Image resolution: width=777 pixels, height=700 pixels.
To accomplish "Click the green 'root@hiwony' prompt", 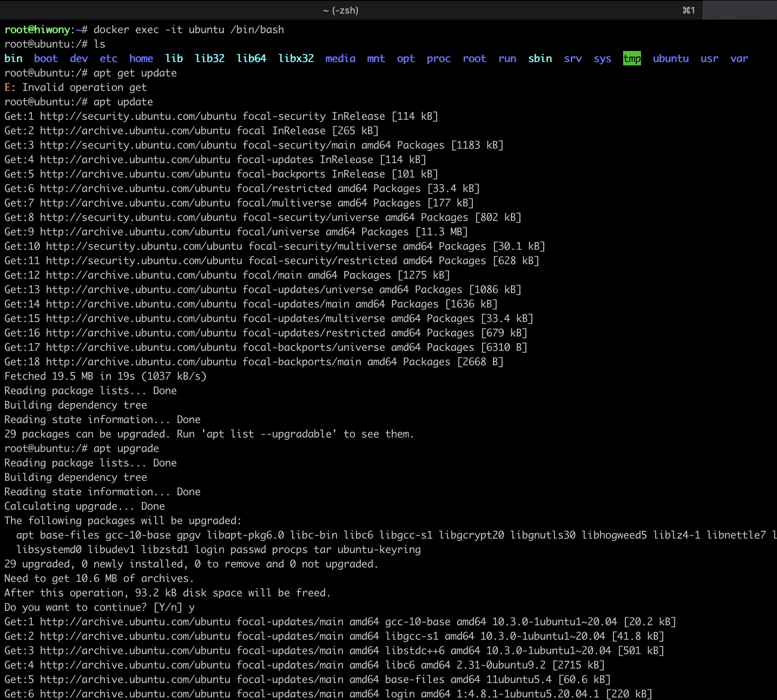I will coord(37,30).
